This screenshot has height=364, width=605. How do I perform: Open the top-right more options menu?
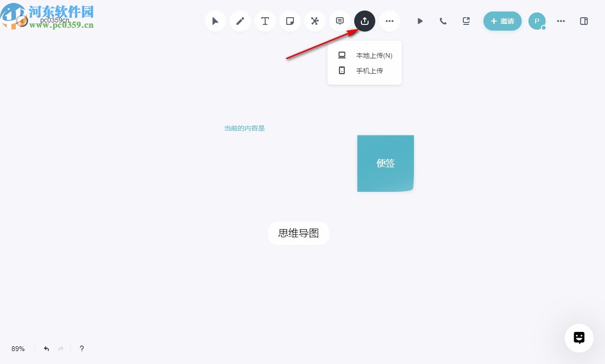pyautogui.click(x=560, y=21)
